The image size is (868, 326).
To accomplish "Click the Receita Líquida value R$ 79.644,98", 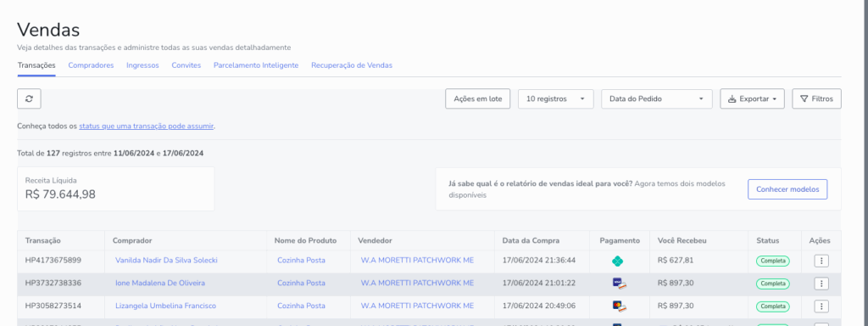I will [60, 194].
